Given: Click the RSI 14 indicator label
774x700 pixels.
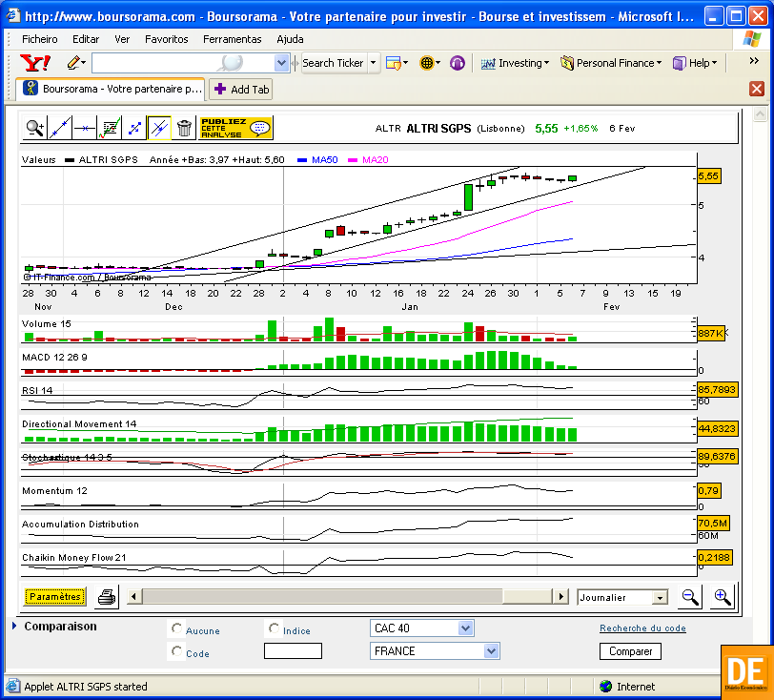Looking at the screenshot, I should [x=37, y=390].
